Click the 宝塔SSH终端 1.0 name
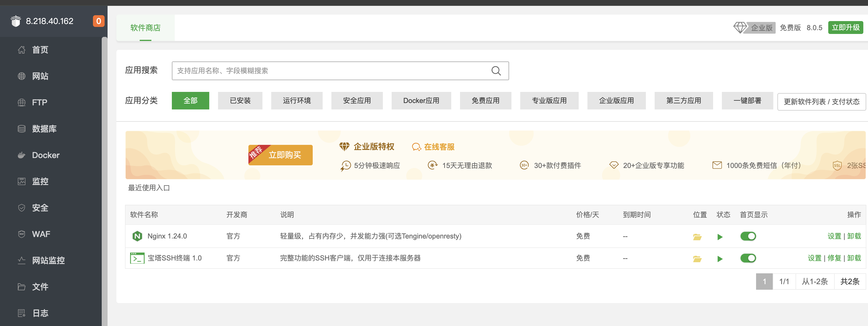The width and height of the screenshot is (868, 326). (x=174, y=258)
